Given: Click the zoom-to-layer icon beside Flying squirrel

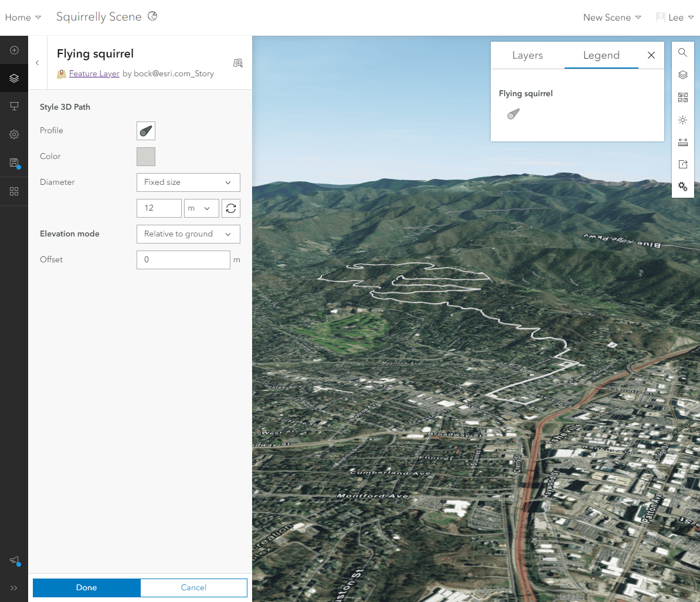Looking at the screenshot, I should (238, 63).
